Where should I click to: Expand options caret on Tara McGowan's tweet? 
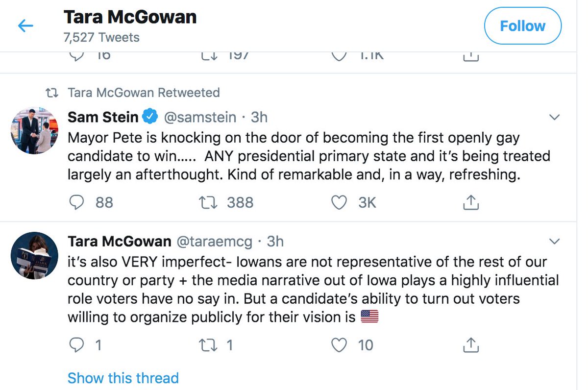[x=555, y=242]
